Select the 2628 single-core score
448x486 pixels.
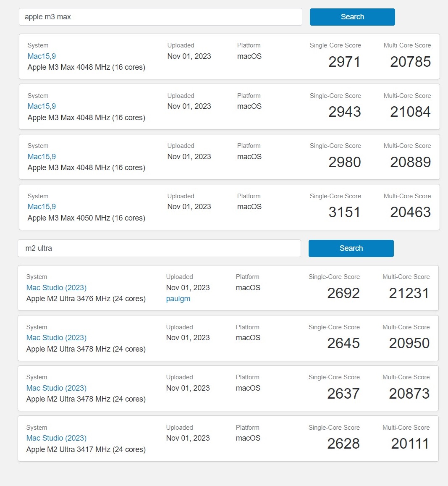(343, 444)
